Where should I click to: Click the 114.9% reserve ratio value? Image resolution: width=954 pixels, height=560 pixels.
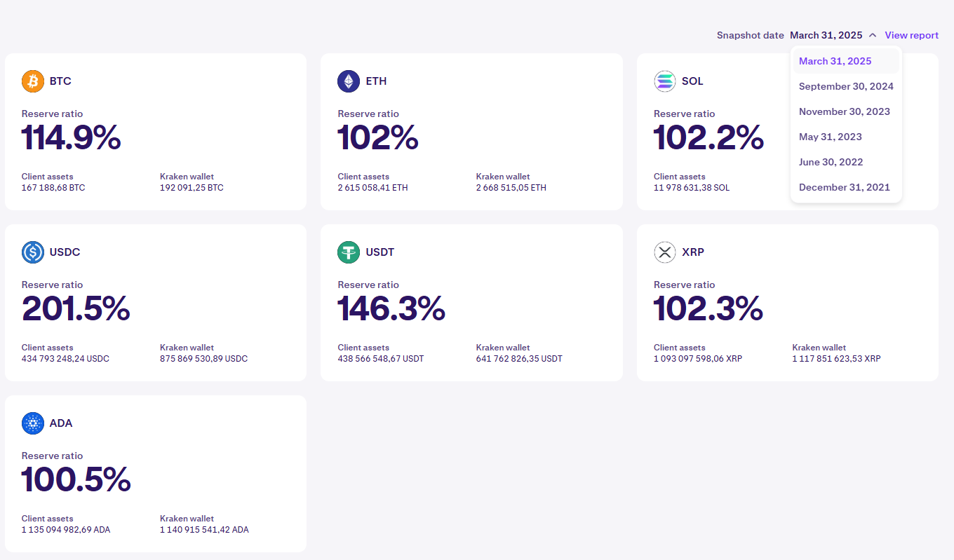pos(71,137)
